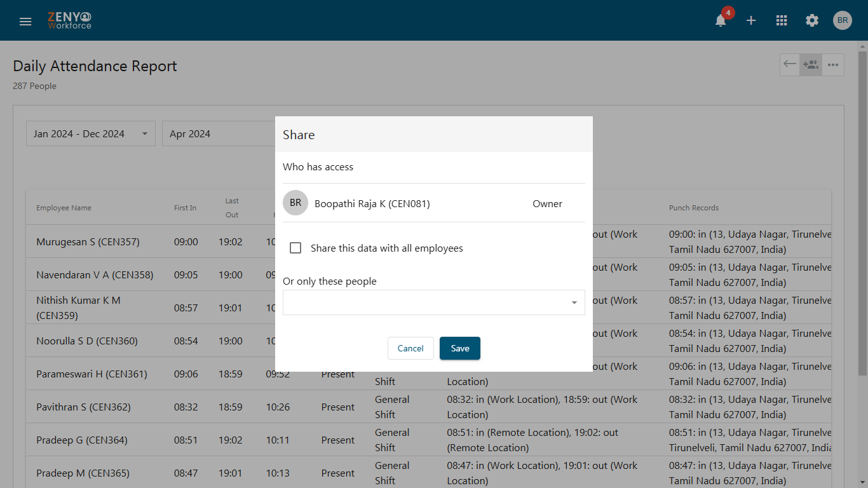Open BR profile avatar in header
The image size is (868, 488).
click(843, 20)
